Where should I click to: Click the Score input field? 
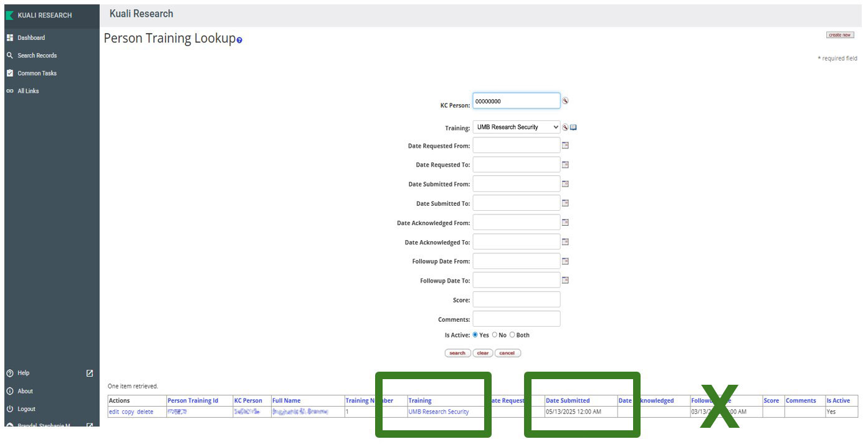point(516,300)
